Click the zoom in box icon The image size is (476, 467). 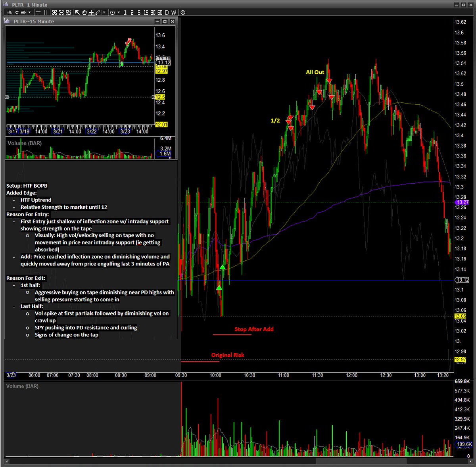coord(54,12)
